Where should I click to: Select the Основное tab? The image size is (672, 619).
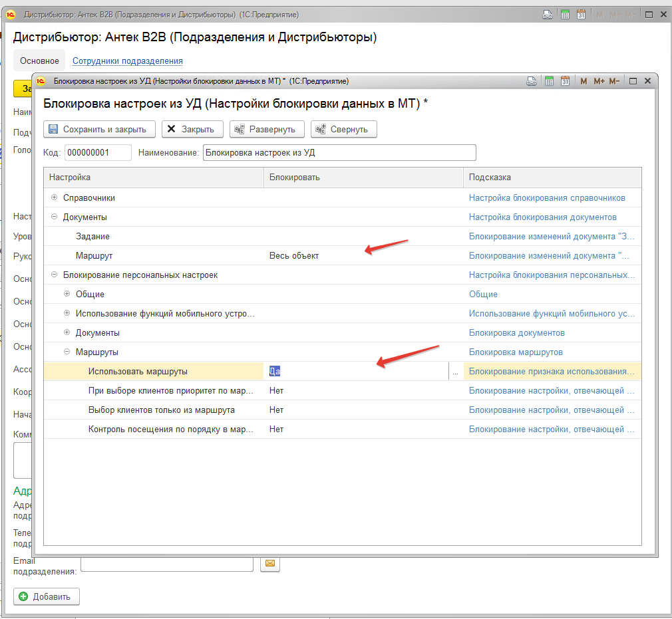click(39, 61)
